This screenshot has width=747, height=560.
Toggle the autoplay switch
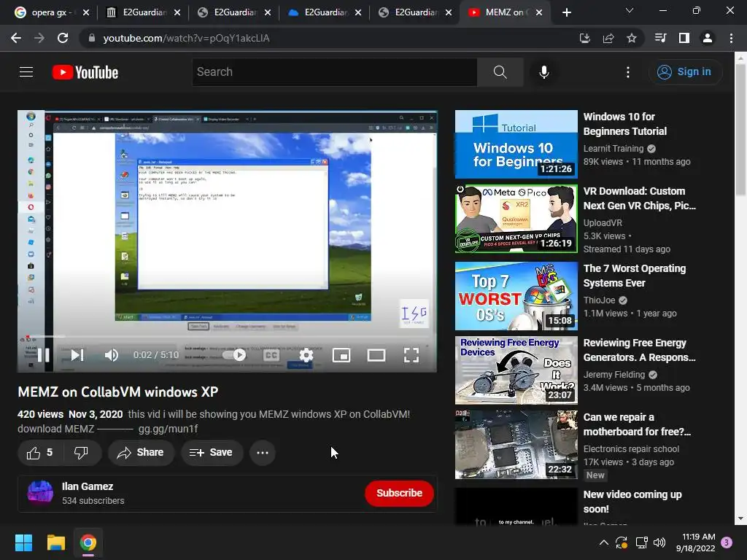(x=235, y=355)
